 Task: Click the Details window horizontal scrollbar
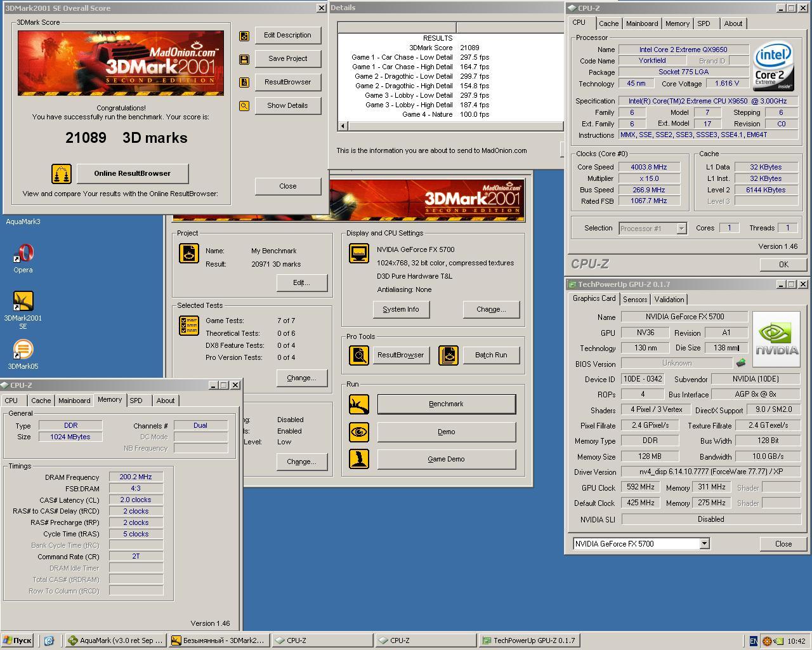(x=450, y=126)
